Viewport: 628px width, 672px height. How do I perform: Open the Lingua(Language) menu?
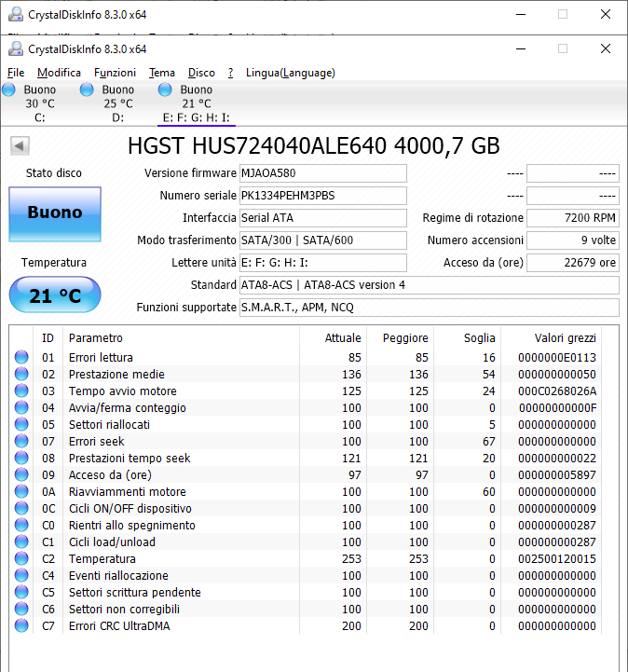tap(291, 73)
